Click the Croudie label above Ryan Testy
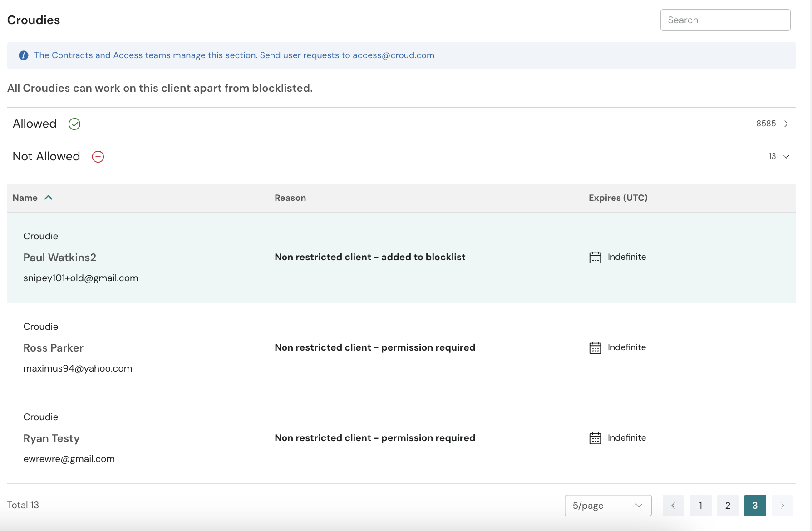The image size is (812, 531). [x=41, y=417]
